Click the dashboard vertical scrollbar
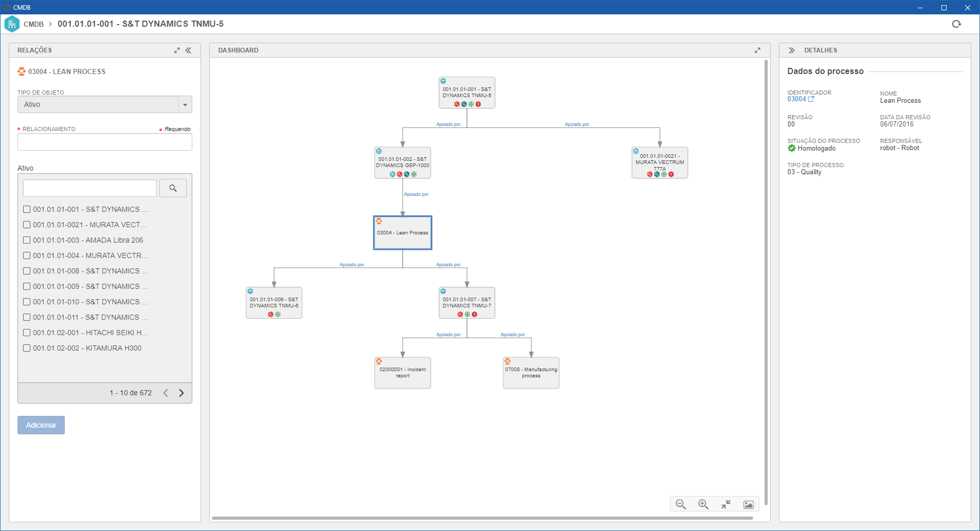This screenshot has width=980, height=531. (766, 283)
